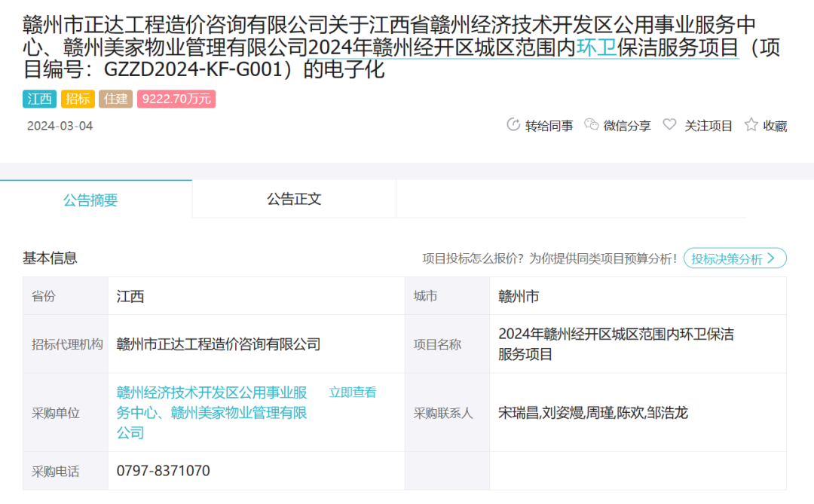814x504 pixels.
Task: Click the highlighted 环卫 keyword in title
Action: (596, 47)
